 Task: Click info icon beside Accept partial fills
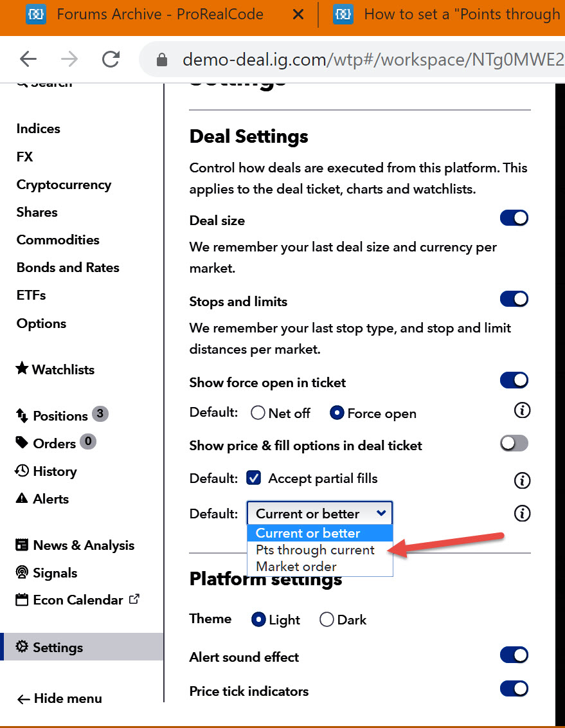pyautogui.click(x=522, y=480)
